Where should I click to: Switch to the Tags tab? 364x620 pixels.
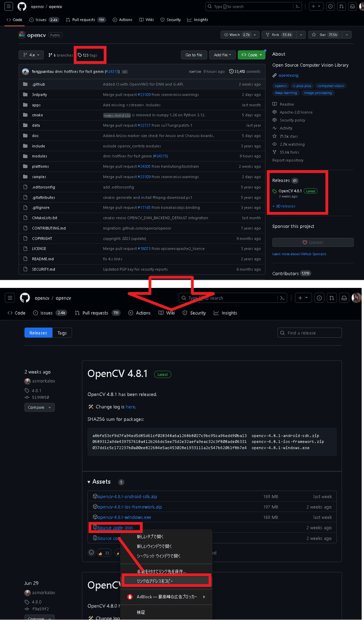tap(62, 333)
